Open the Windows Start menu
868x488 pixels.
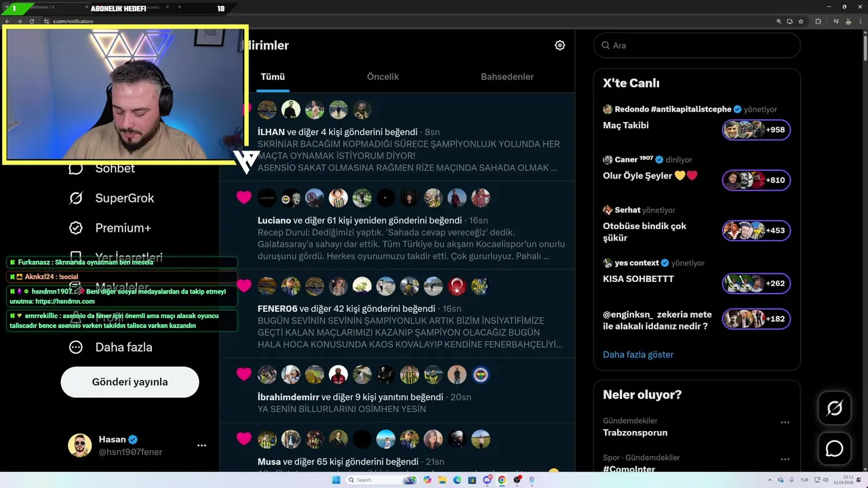coord(336,480)
